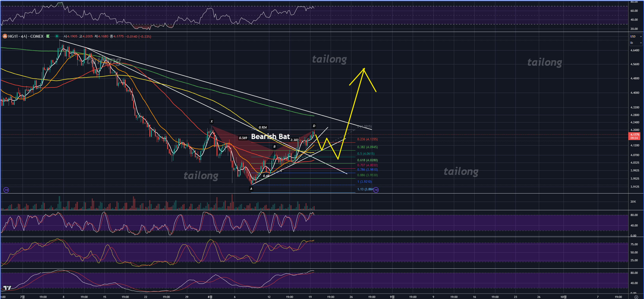The width and height of the screenshot is (644, 299).
Task: Select the D point of the bat pattern
Action: pyautogui.click(x=314, y=126)
